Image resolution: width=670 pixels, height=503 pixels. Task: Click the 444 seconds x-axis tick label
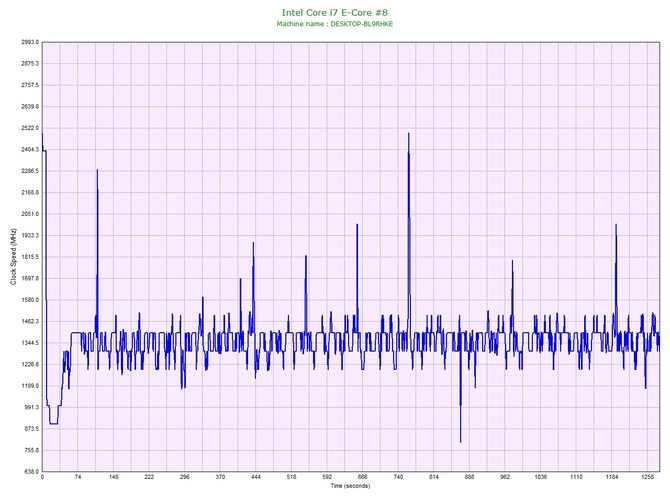click(256, 477)
